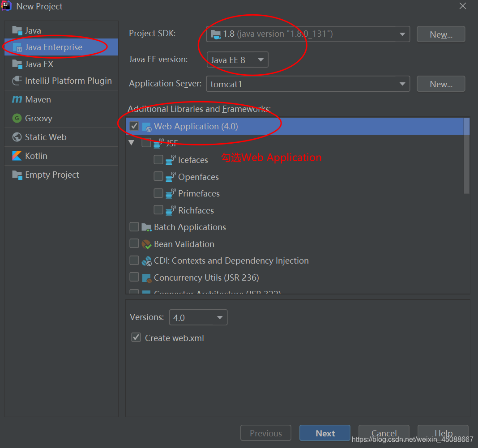Choose Kotlin project type
Viewport: 478px width, 448px height.
(61, 156)
